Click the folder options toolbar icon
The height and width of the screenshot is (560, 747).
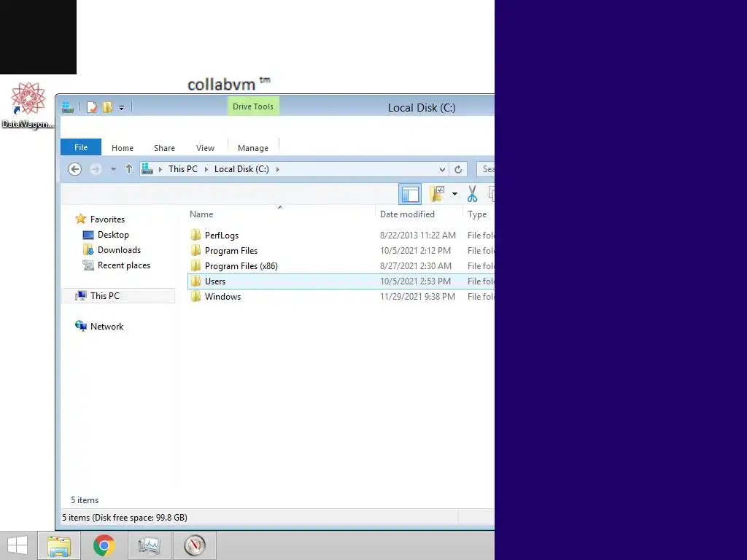coord(438,194)
